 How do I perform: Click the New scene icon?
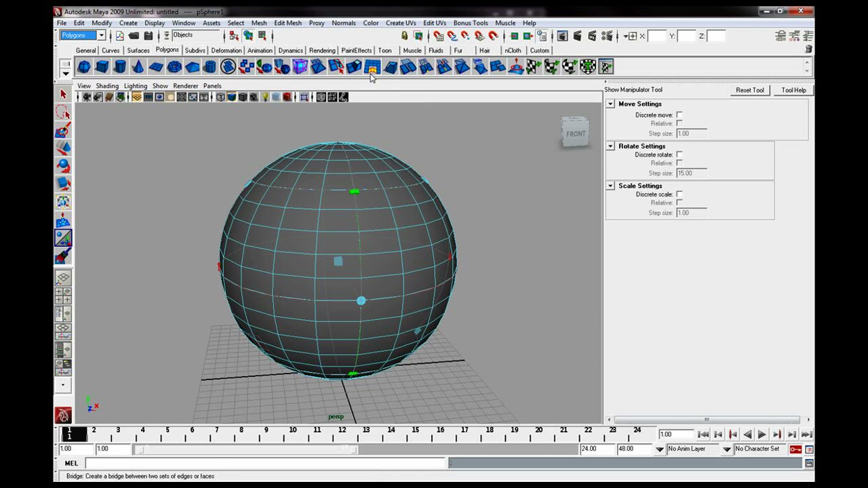click(120, 35)
